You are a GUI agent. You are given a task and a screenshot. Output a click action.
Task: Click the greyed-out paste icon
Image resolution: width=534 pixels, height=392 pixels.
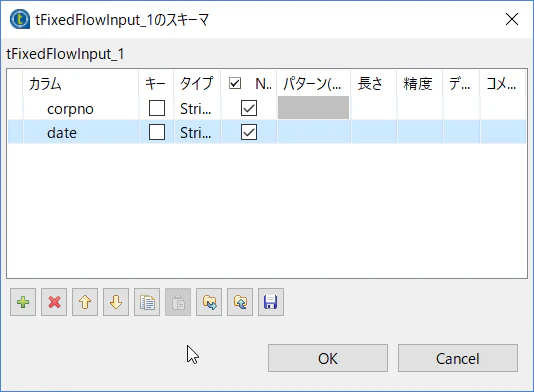point(178,302)
